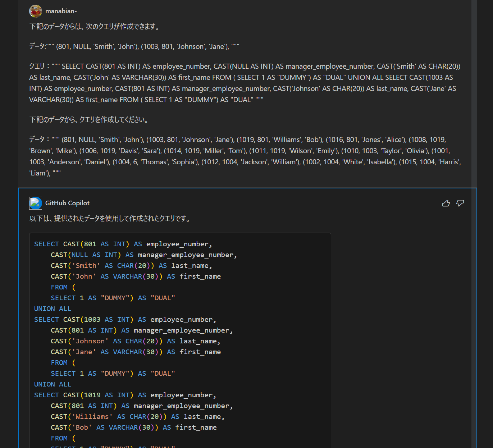Click the manabian- user avatar
This screenshot has height=448, width=493.
pos(35,11)
